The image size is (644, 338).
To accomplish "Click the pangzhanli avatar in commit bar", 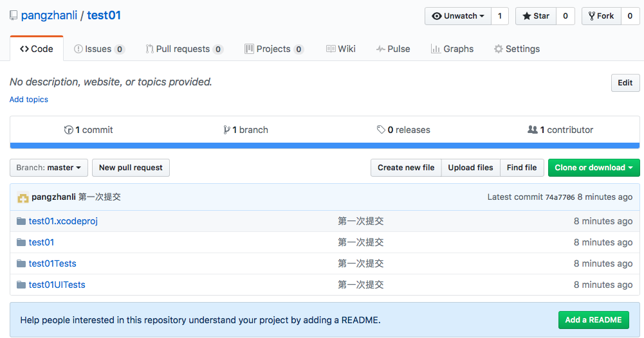I will (23, 197).
